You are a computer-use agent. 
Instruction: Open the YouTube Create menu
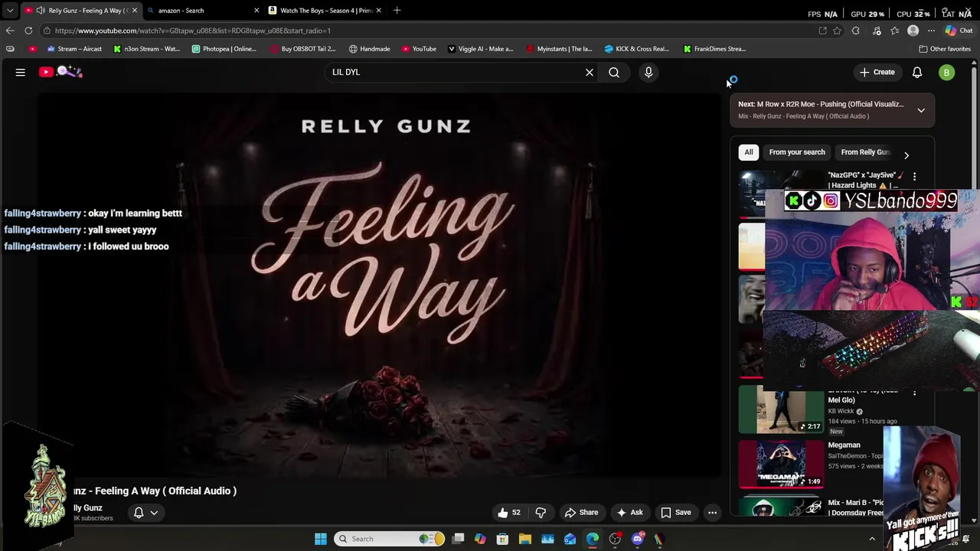(877, 72)
